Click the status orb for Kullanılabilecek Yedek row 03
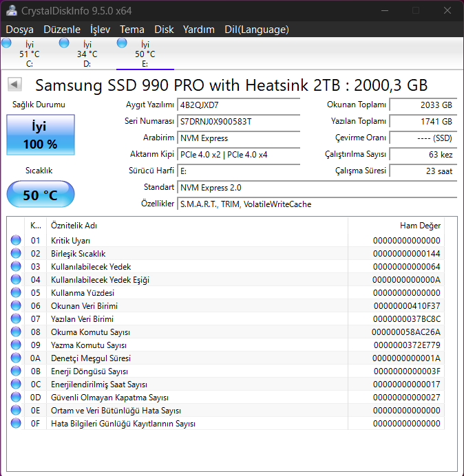This screenshot has width=464, height=476. pos(16,266)
